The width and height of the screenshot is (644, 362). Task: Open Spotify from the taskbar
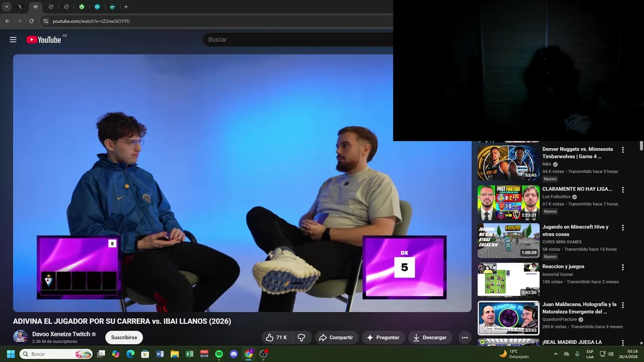pyautogui.click(x=219, y=354)
